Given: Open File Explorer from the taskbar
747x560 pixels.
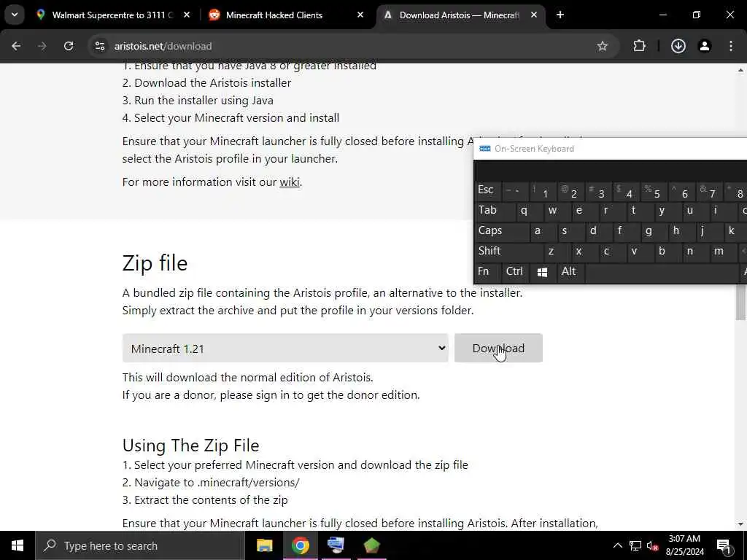Looking at the screenshot, I should pyautogui.click(x=264, y=545).
